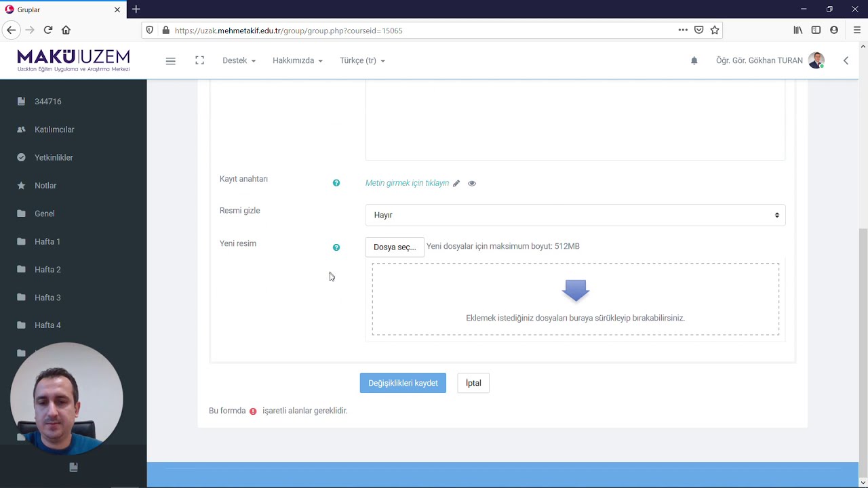Open Destek dropdown menu
The height and width of the screenshot is (488, 868).
click(x=239, y=60)
